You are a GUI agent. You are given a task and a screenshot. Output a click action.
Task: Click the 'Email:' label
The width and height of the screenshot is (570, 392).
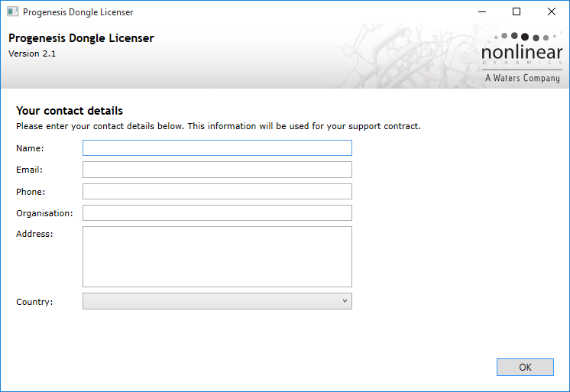click(x=29, y=170)
